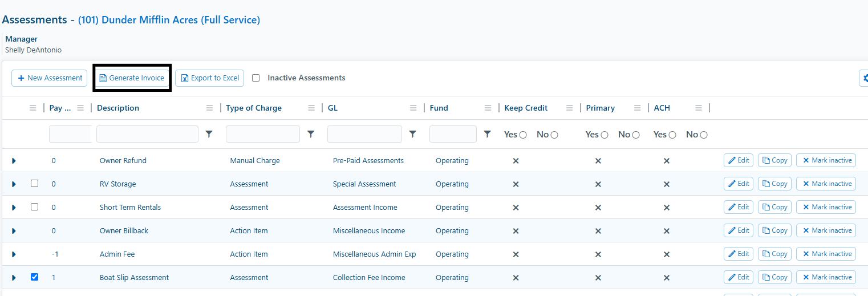868x296 pixels.
Task: Edit the RV Storage assessment
Action: point(739,184)
